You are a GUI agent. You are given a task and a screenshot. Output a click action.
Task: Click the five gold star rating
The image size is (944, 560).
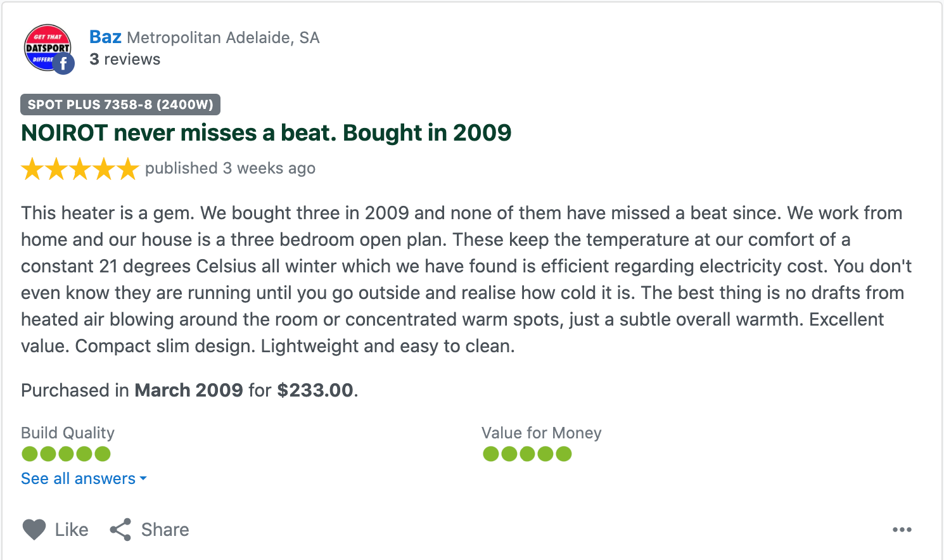[x=80, y=169]
